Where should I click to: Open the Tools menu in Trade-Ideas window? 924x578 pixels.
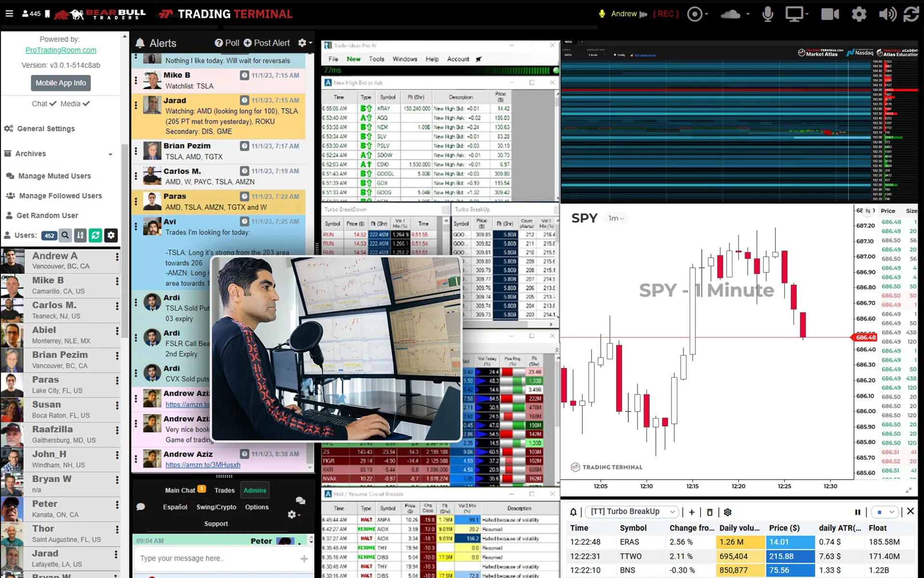coord(376,59)
